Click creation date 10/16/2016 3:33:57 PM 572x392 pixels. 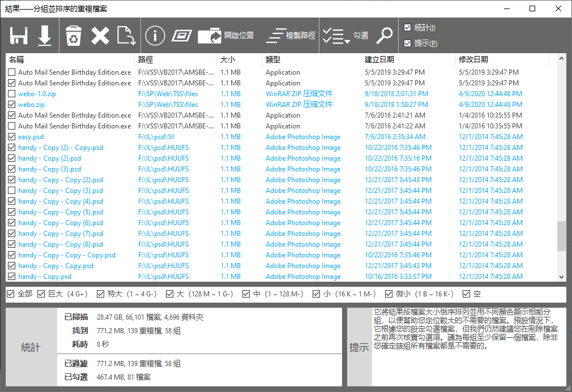pyautogui.click(x=398, y=277)
